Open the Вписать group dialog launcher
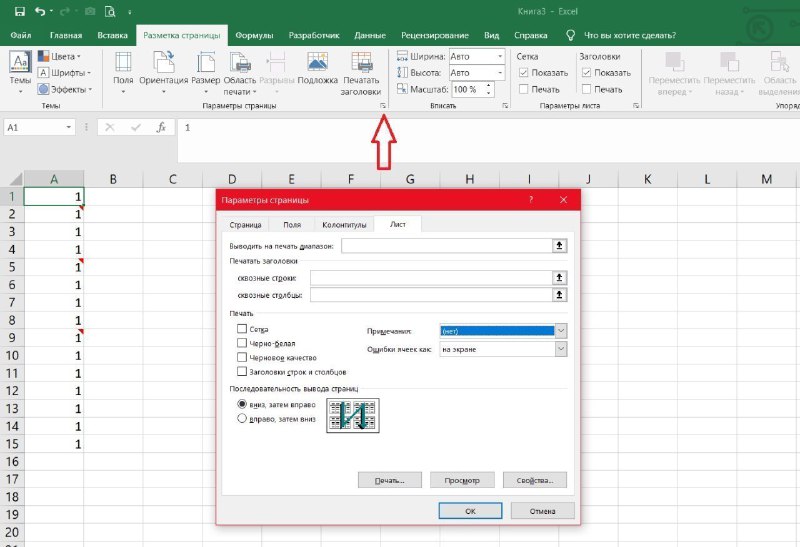This screenshot has height=547, width=800. point(505,106)
